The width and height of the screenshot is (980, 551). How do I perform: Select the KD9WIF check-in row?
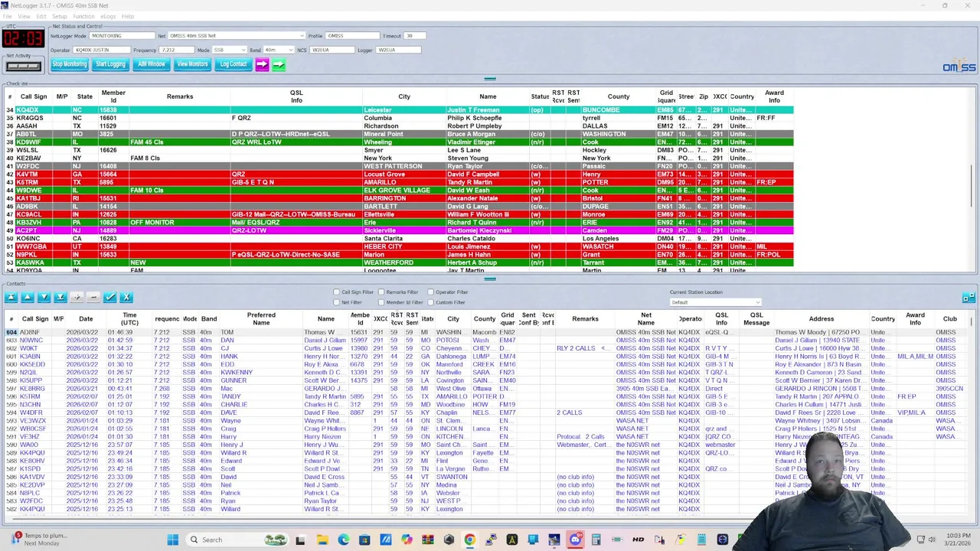tap(398, 142)
